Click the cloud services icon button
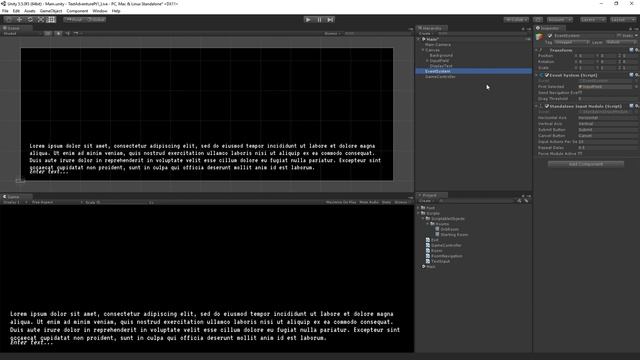 coord(538,20)
